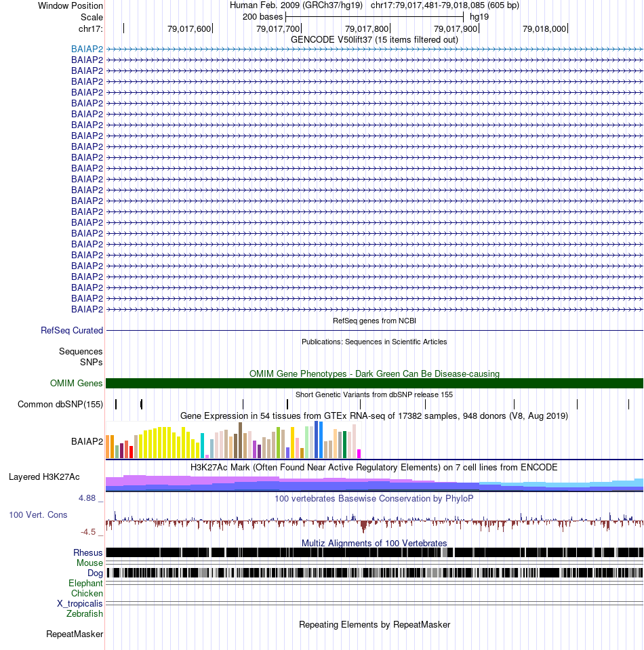Click ruler coordinate '79,017,700'
Image resolution: width=644 pixels, height=650 pixels.
pos(278,29)
